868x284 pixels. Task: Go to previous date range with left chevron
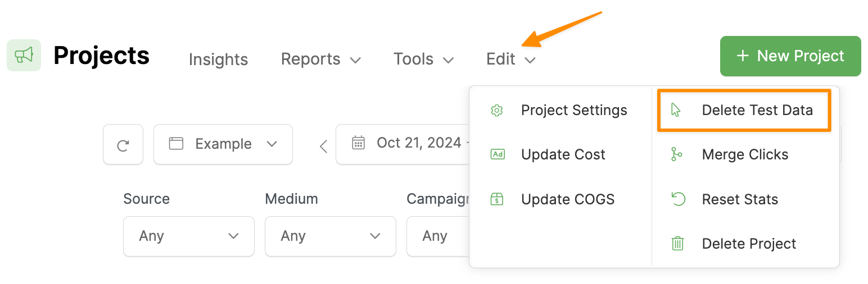[x=323, y=146]
